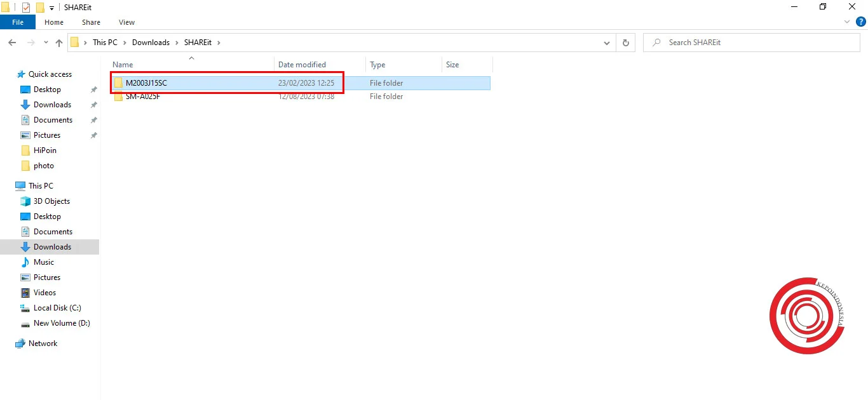Sort by the Size column header
The image size is (868, 400).
point(467,65)
